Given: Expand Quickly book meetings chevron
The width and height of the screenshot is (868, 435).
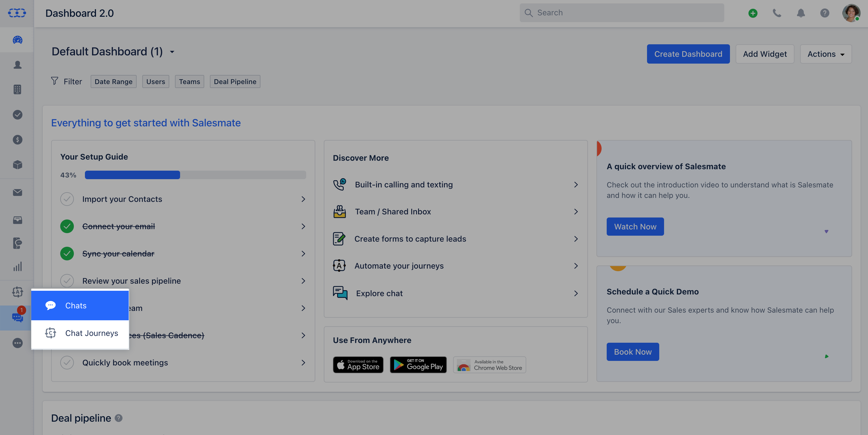Looking at the screenshot, I should pyautogui.click(x=303, y=363).
